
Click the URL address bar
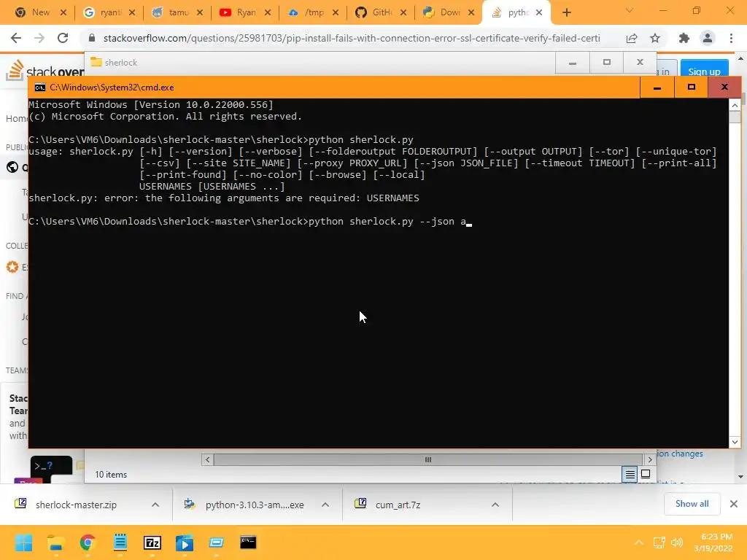[352, 38]
